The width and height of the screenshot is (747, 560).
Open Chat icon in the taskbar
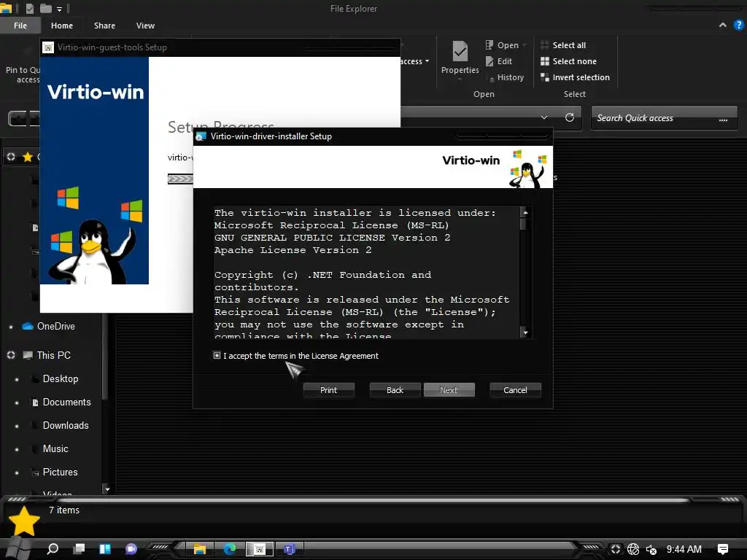tap(131, 549)
